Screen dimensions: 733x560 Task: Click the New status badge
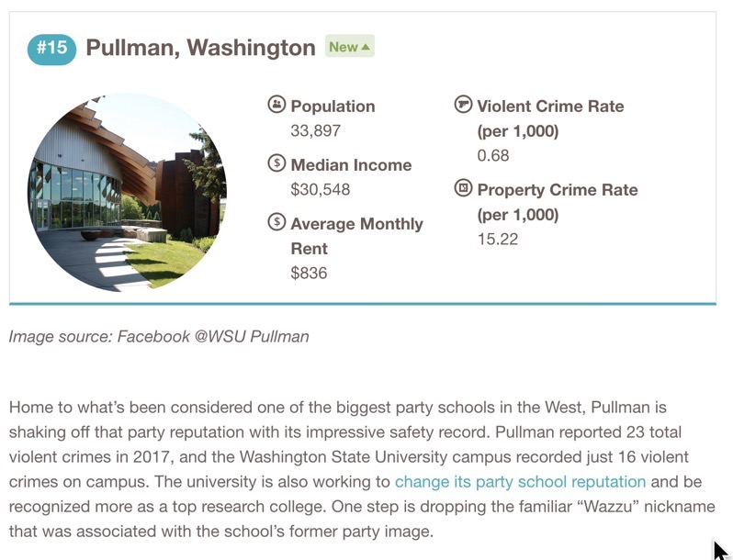[350, 46]
